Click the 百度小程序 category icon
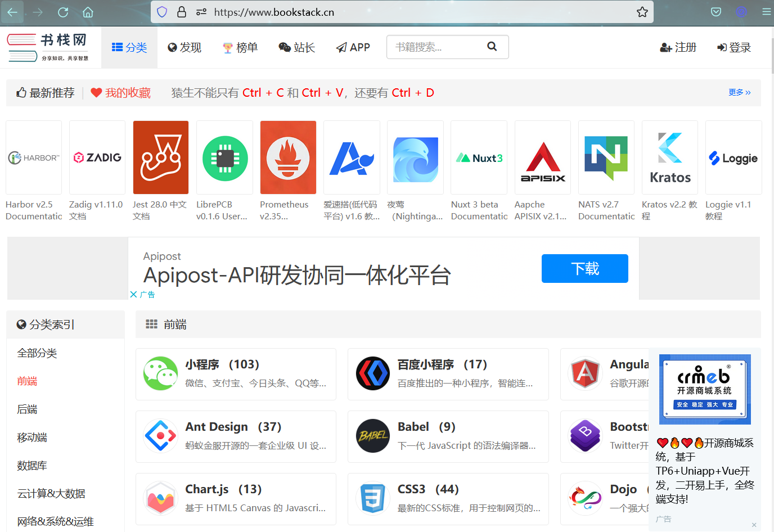The height and width of the screenshot is (532, 774). coord(373,373)
